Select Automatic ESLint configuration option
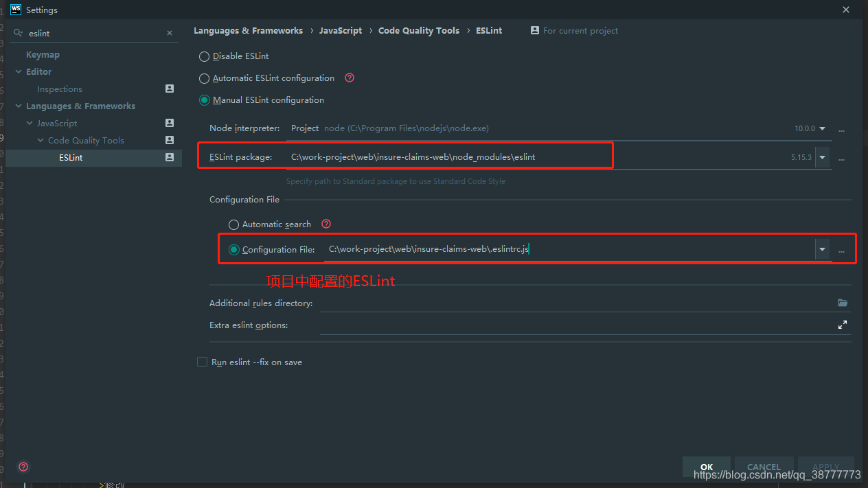Viewport: 868px width, 488px height. click(204, 78)
